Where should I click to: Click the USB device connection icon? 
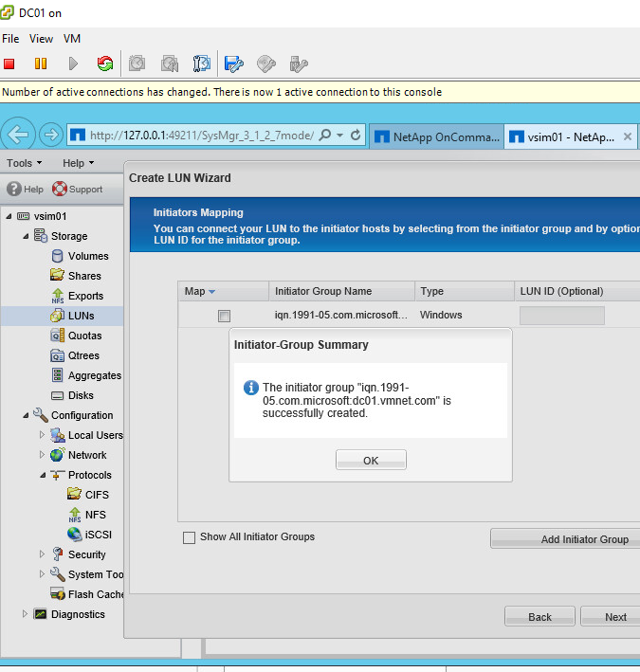(299, 64)
